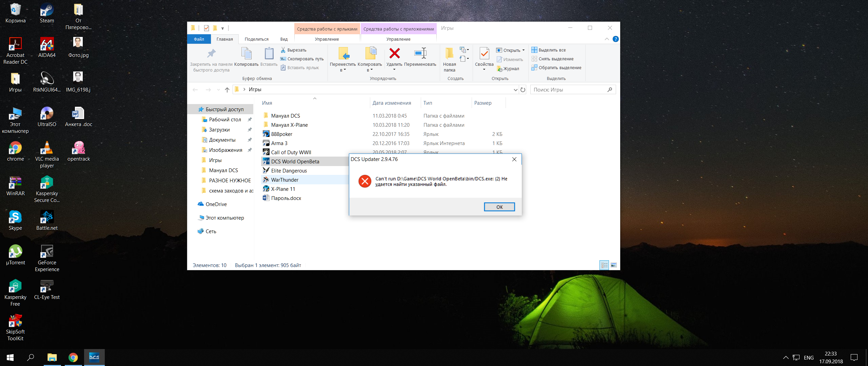The width and height of the screenshot is (868, 366).
Task: Select the VLC media player desktop icon
Action: click(47, 155)
